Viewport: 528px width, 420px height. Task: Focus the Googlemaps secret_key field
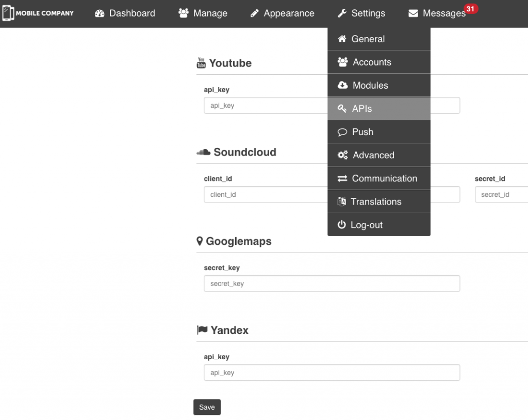pyautogui.click(x=332, y=283)
